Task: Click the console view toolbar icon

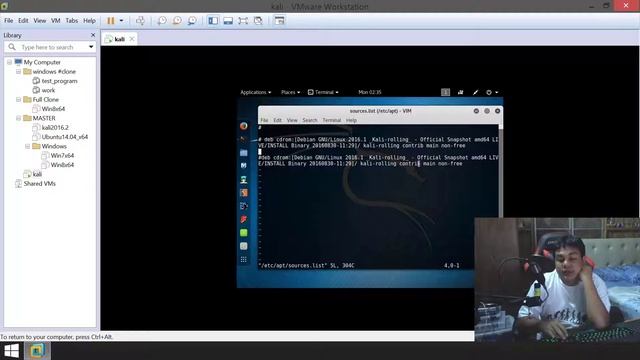Action: tap(279, 20)
